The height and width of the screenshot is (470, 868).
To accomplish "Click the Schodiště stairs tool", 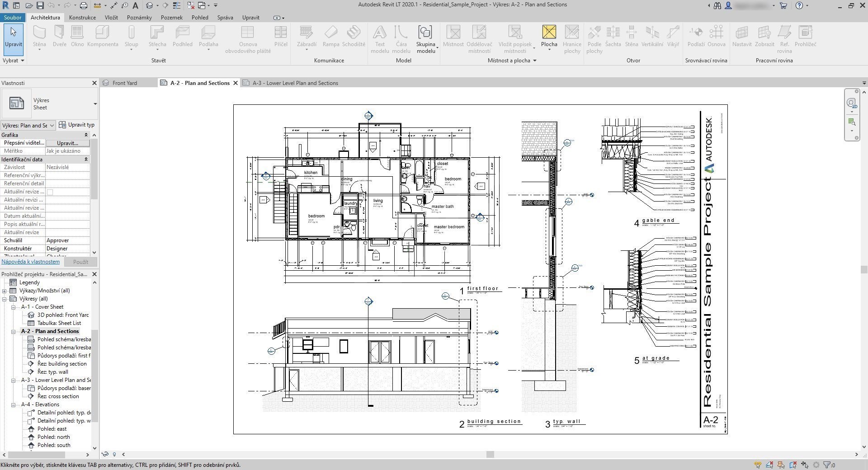I will (354, 37).
